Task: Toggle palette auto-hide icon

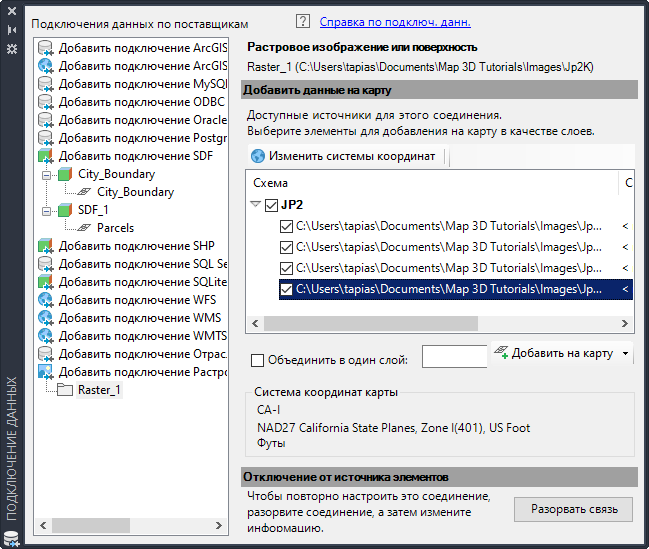Action: pos(12,30)
